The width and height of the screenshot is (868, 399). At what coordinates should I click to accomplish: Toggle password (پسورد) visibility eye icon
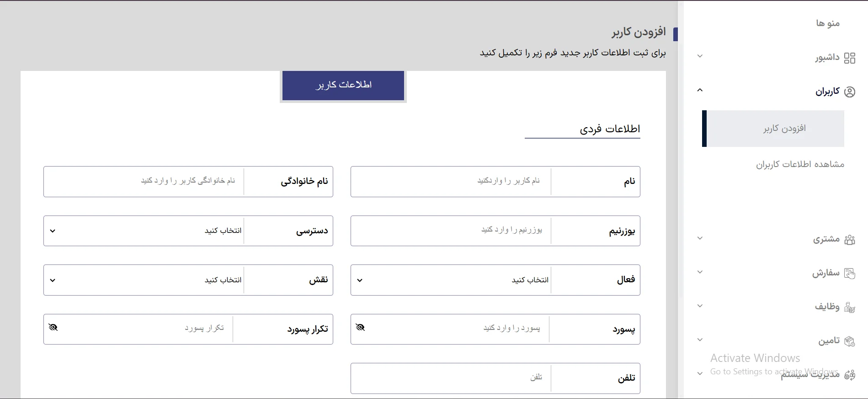click(360, 327)
